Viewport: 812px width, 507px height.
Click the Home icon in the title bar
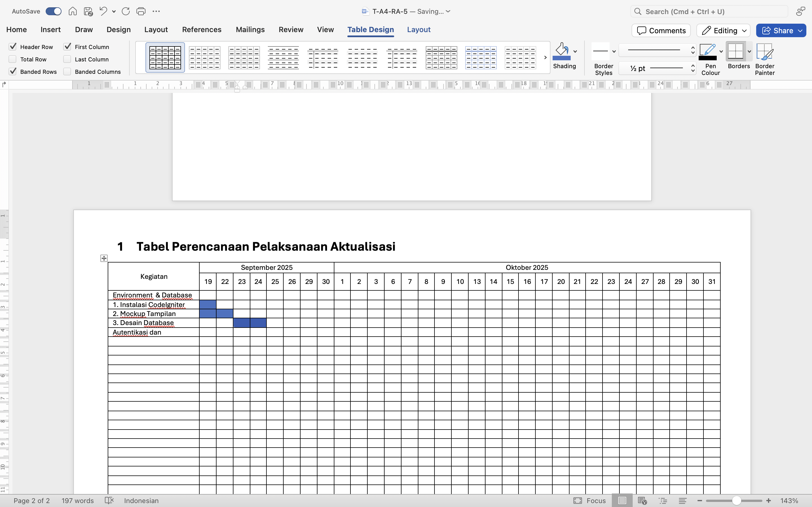(x=72, y=11)
